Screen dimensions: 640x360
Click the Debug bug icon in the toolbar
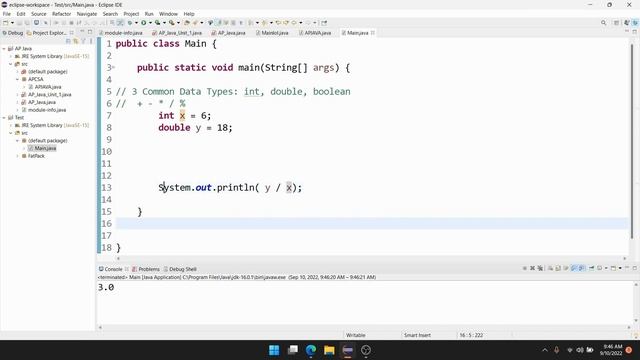pyautogui.click(x=130, y=23)
